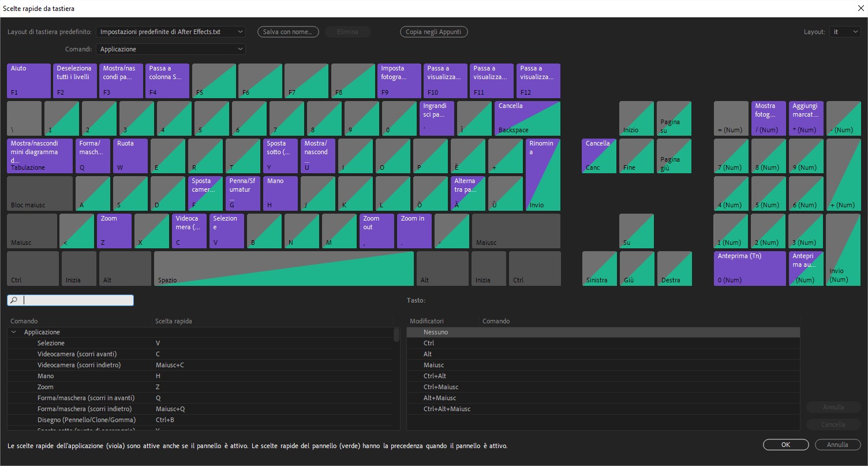
Task: Click the Scelta rapida column header
Action: 174,321
